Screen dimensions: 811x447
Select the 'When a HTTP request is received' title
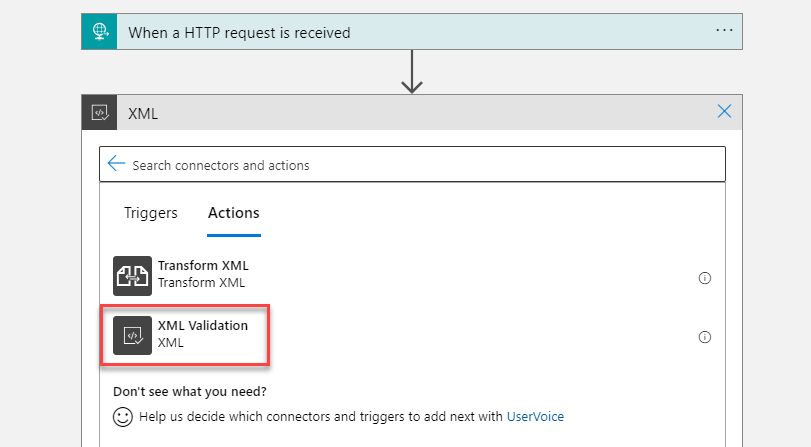(x=239, y=33)
